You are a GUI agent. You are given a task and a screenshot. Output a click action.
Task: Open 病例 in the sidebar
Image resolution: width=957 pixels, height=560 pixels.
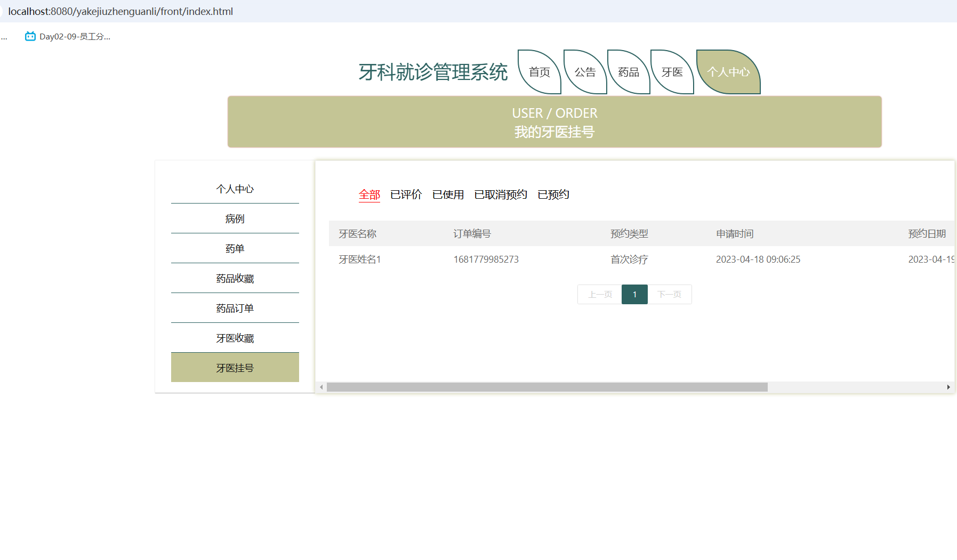coord(235,218)
